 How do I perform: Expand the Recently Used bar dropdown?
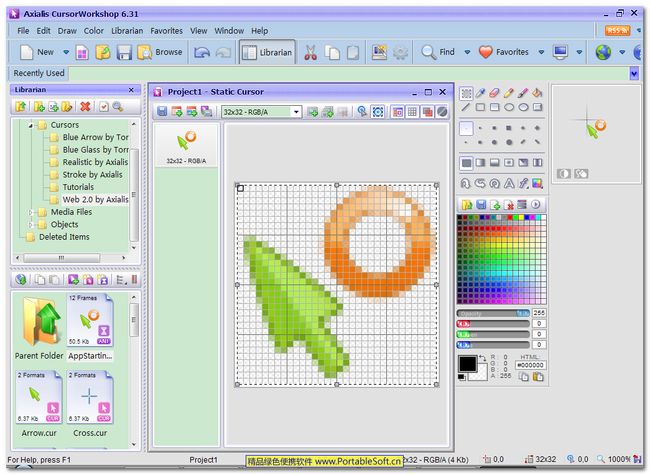(x=634, y=74)
